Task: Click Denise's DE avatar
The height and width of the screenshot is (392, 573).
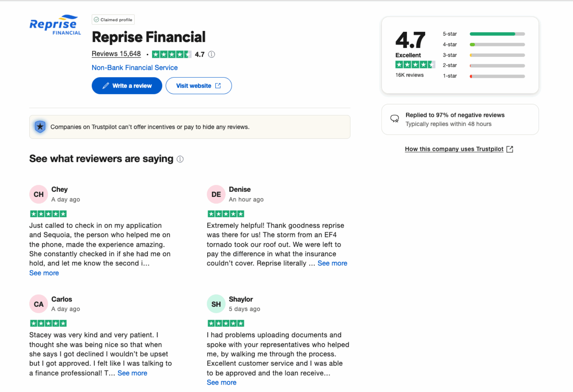Action: 216,194
